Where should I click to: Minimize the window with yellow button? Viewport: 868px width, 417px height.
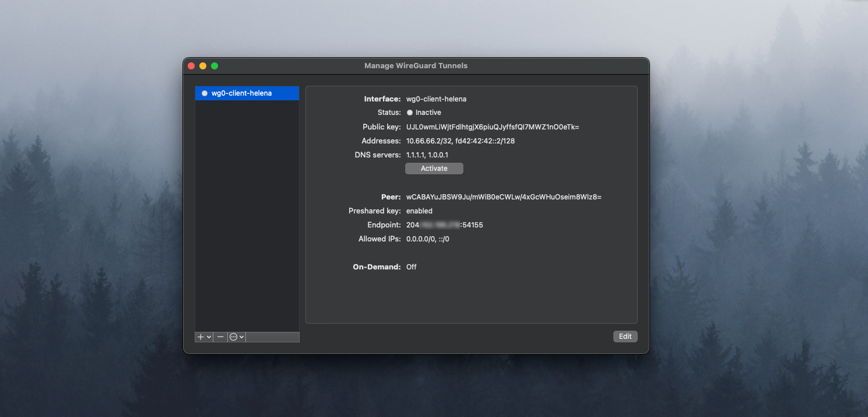coord(203,66)
